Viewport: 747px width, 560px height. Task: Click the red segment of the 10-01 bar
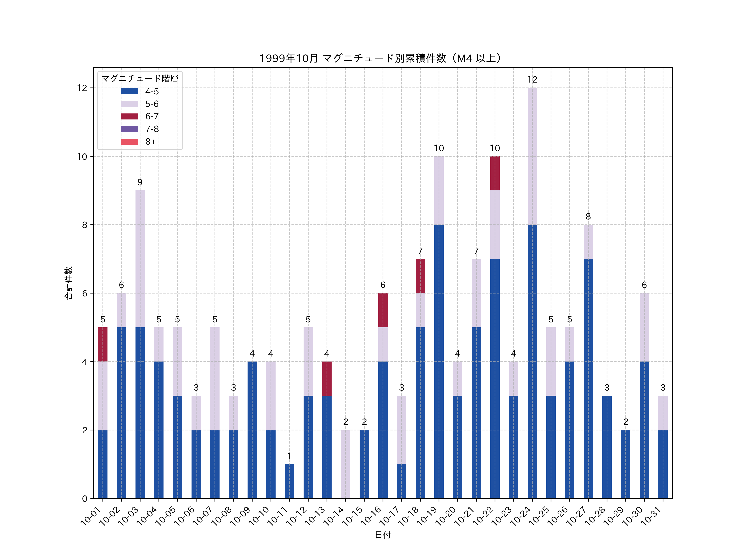click(x=103, y=344)
